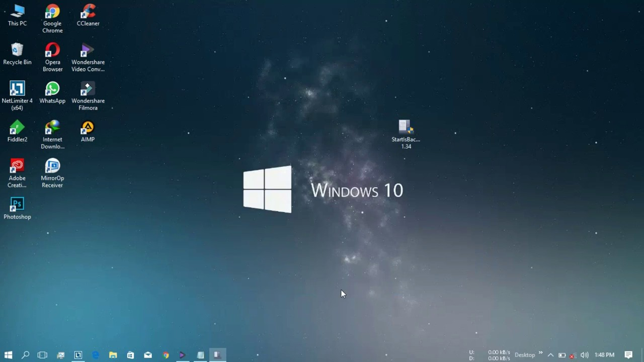Image resolution: width=644 pixels, height=362 pixels.
Task: Select the WhatsApp desktop shortcut
Action: tap(52, 93)
